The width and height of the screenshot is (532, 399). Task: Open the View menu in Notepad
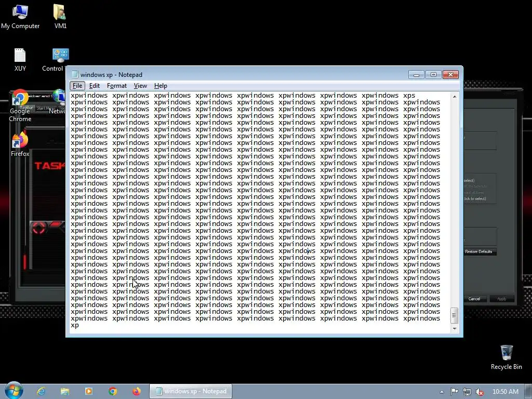pyautogui.click(x=140, y=86)
